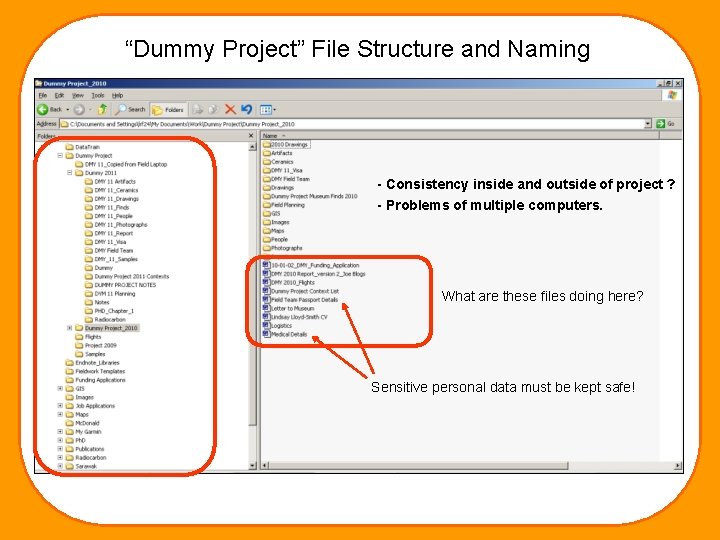Open the address bar dropdown arrow
The height and width of the screenshot is (540, 720).
point(647,124)
